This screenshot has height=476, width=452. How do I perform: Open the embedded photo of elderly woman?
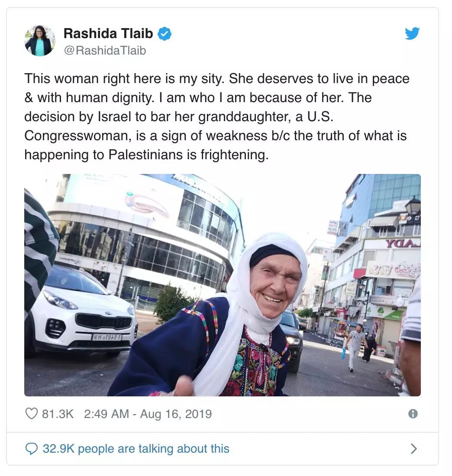(223, 285)
